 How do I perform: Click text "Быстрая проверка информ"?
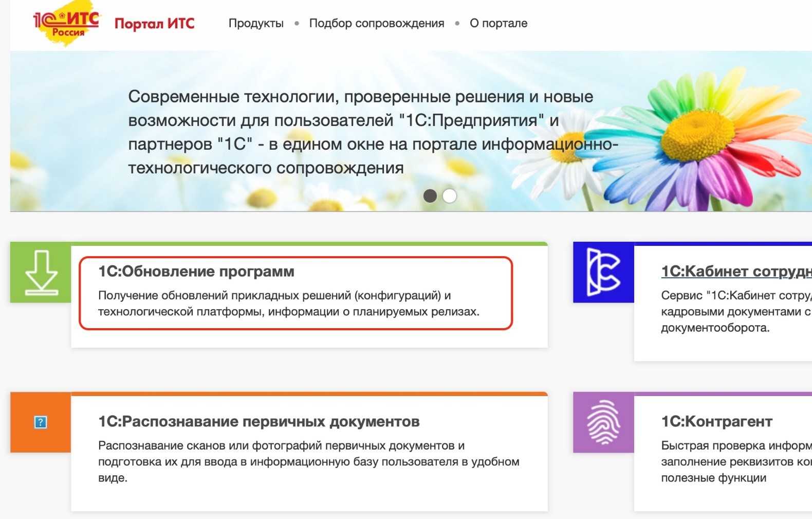click(736, 445)
